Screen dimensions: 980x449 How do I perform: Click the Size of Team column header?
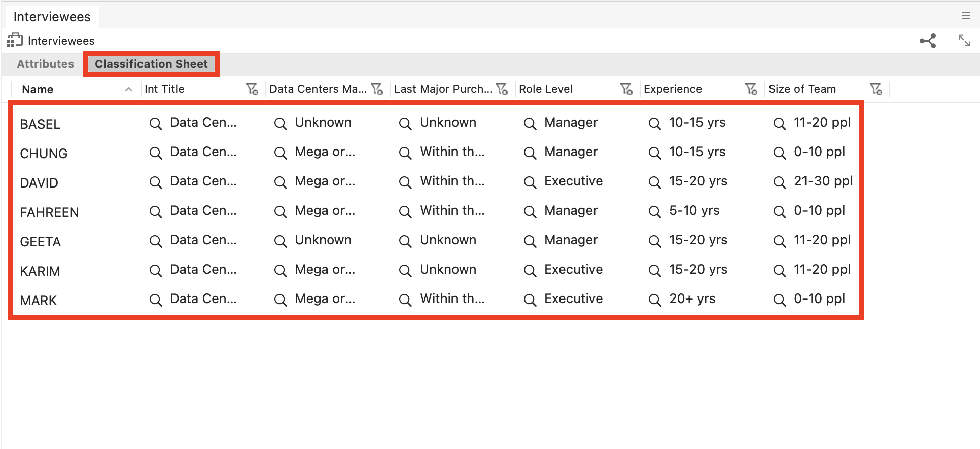pos(802,89)
